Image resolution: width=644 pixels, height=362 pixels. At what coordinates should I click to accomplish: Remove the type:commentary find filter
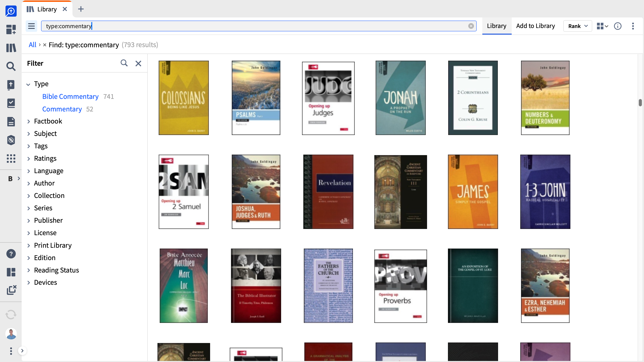point(44,45)
